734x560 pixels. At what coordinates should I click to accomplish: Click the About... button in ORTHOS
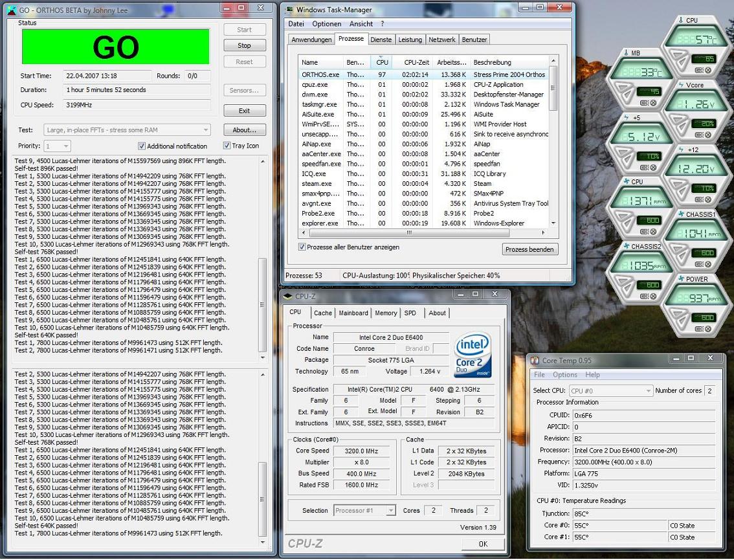click(245, 129)
